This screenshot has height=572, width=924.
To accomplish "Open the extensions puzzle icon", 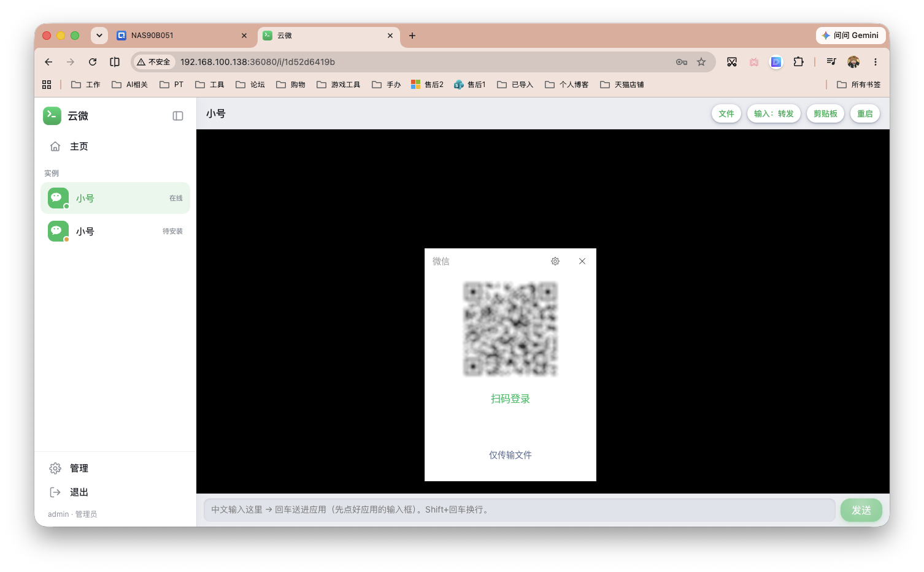I will pyautogui.click(x=798, y=62).
